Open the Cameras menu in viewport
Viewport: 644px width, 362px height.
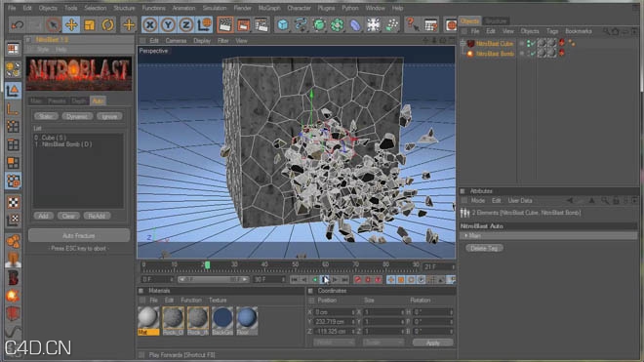coord(177,41)
